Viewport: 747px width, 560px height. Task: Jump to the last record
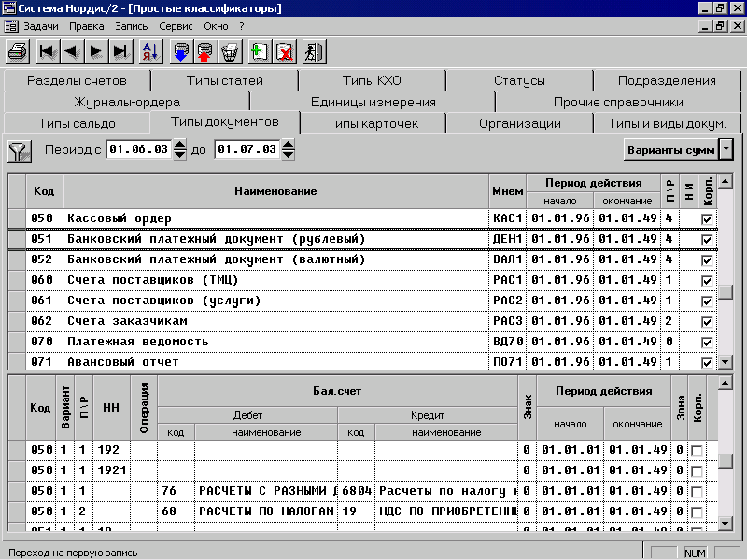120,51
